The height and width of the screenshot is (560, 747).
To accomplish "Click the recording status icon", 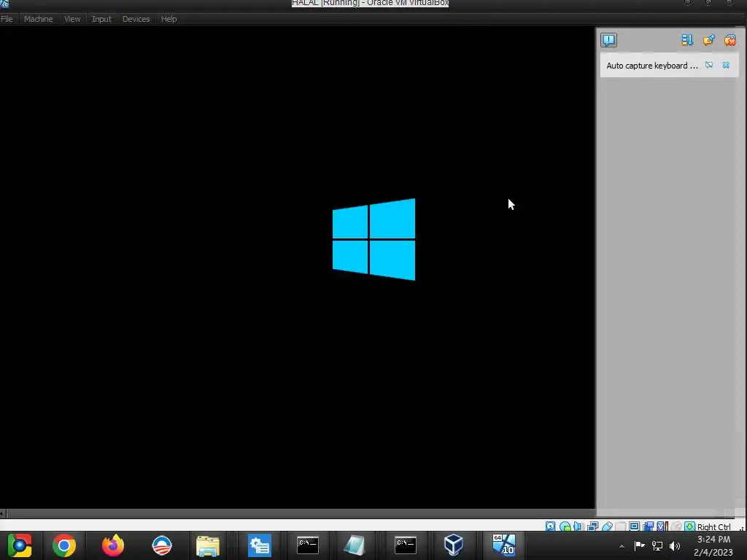I will tap(649, 526).
